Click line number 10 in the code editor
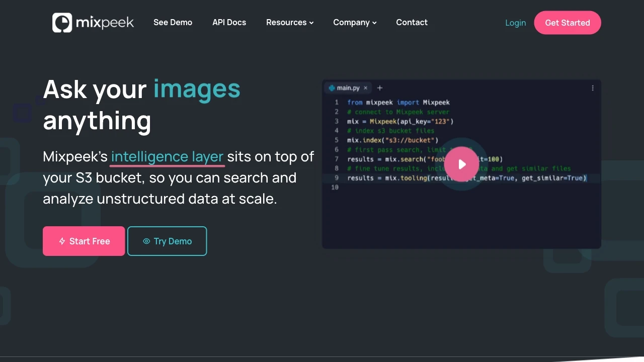Viewport: 644px width, 362px height. pyautogui.click(x=335, y=187)
